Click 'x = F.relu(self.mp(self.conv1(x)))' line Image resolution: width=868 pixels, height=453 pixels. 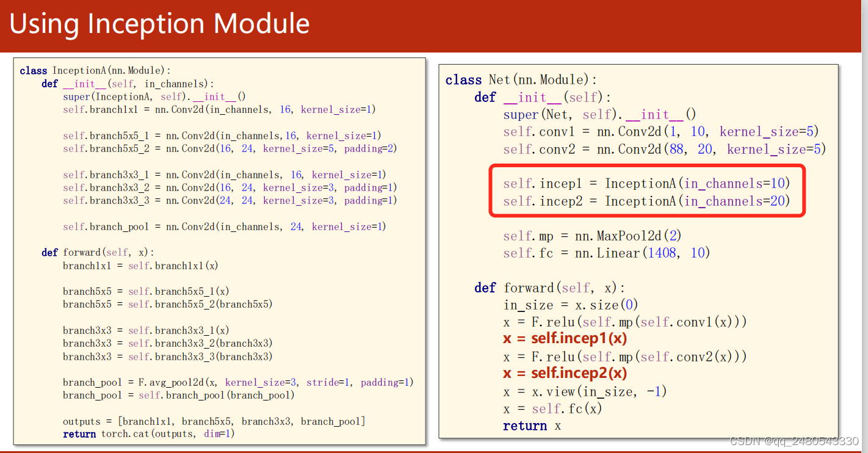click(x=625, y=322)
